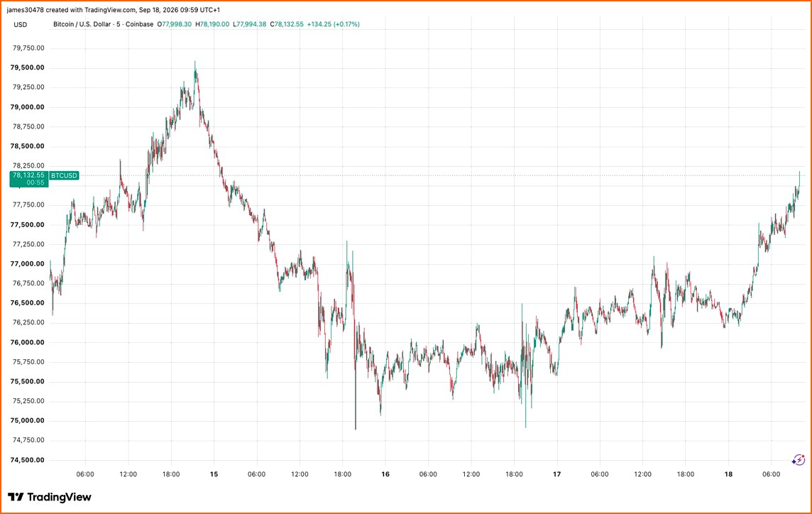Click the day 18 time axis label
Viewport: 812px width, 514px height.
click(729, 474)
